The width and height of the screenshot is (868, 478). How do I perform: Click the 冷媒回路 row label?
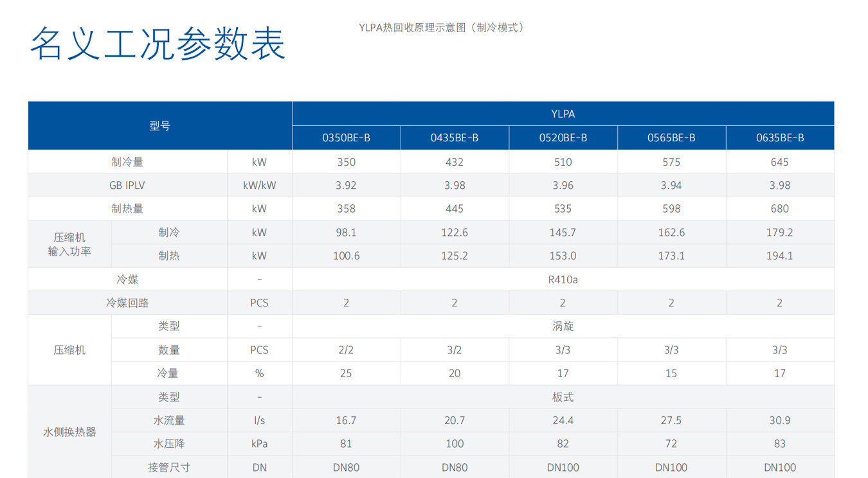[127, 303]
